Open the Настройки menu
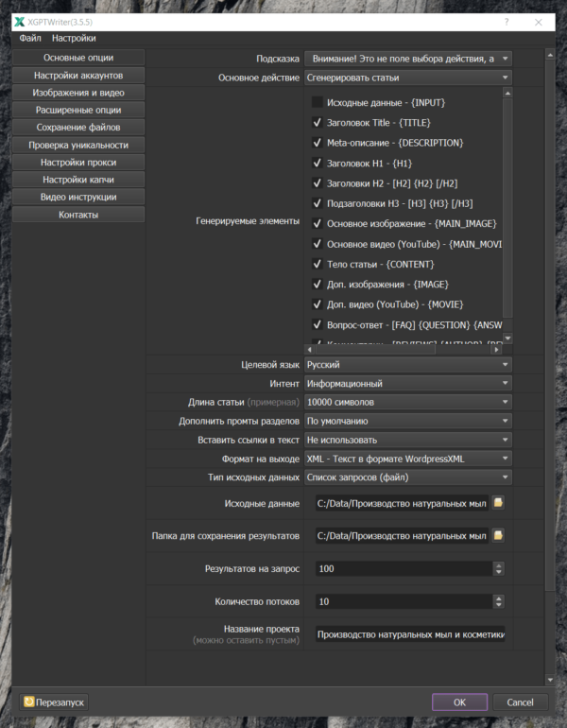Image resolution: width=567 pixels, height=728 pixels. click(74, 38)
